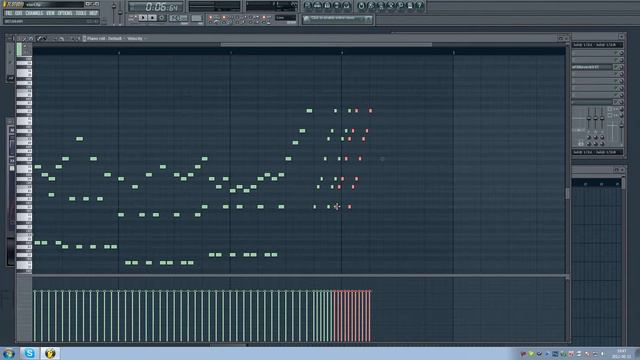Toggle the upper checkbox above the mixer fader

(x=610, y=109)
